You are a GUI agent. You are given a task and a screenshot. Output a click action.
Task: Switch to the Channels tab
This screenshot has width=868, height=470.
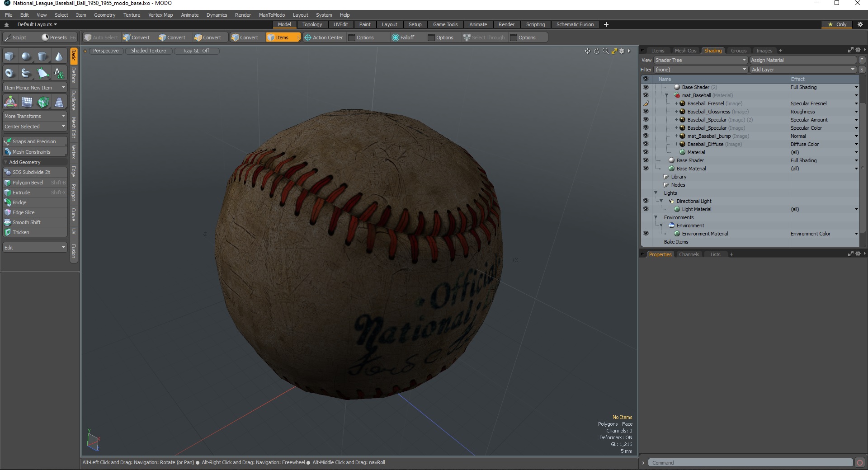click(689, 254)
